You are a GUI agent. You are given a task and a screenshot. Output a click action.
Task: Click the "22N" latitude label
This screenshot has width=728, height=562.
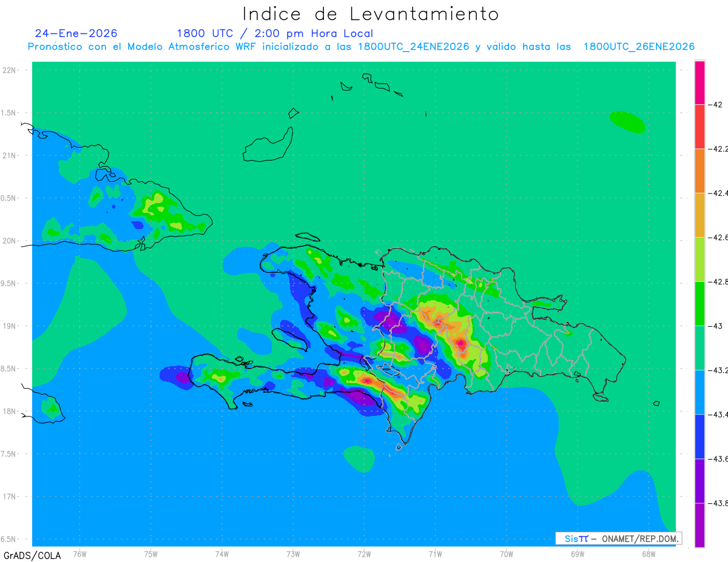click(10, 70)
